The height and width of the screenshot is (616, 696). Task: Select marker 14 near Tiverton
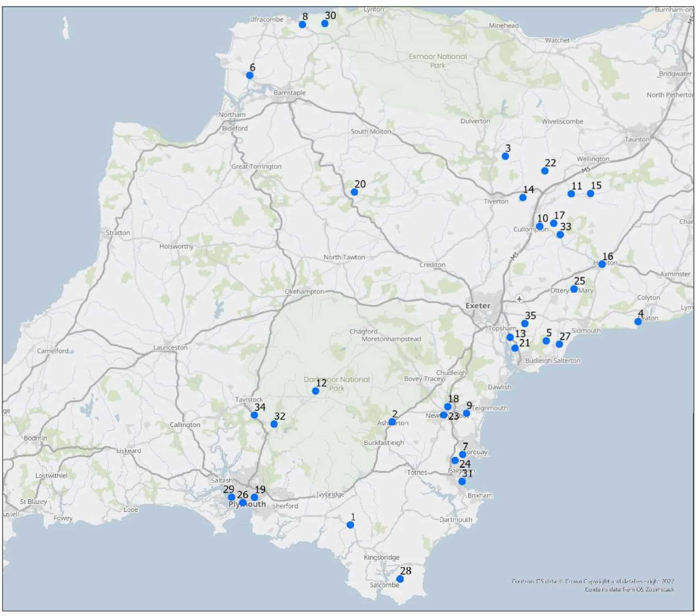[523, 198]
